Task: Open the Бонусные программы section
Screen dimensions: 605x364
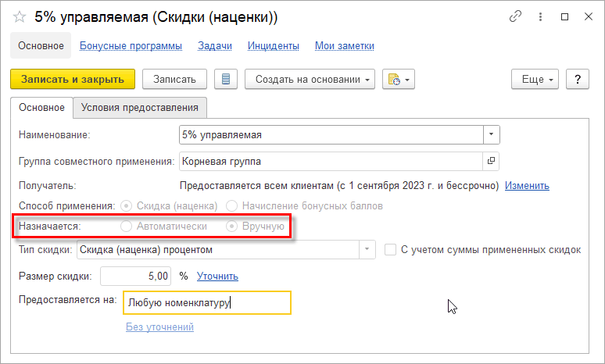Action: pos(131,46)
